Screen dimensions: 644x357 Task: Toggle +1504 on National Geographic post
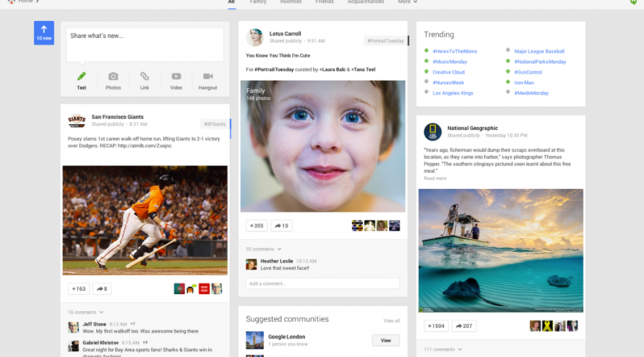(436, 326)
